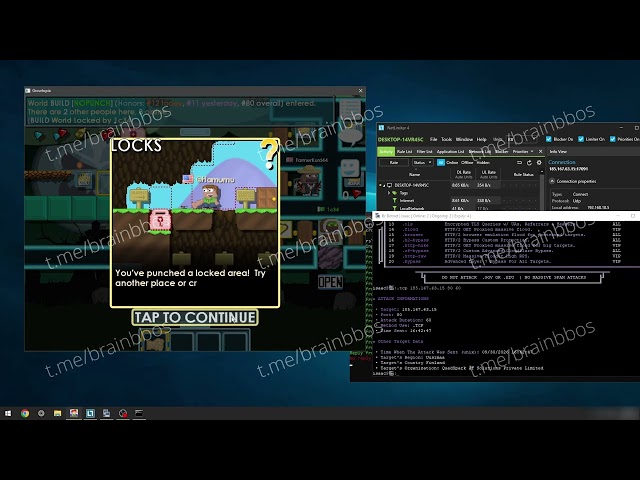
Task: Open the screen recorder taskbar icon
Action: coord(123,413)
